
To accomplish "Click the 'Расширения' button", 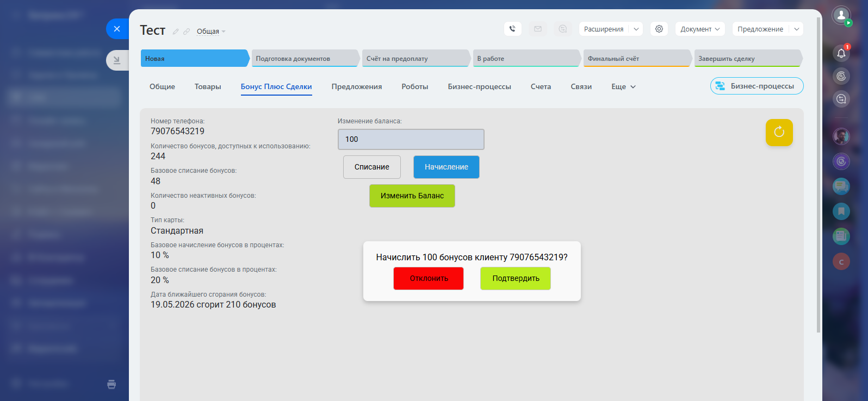I will click(604, 29).
